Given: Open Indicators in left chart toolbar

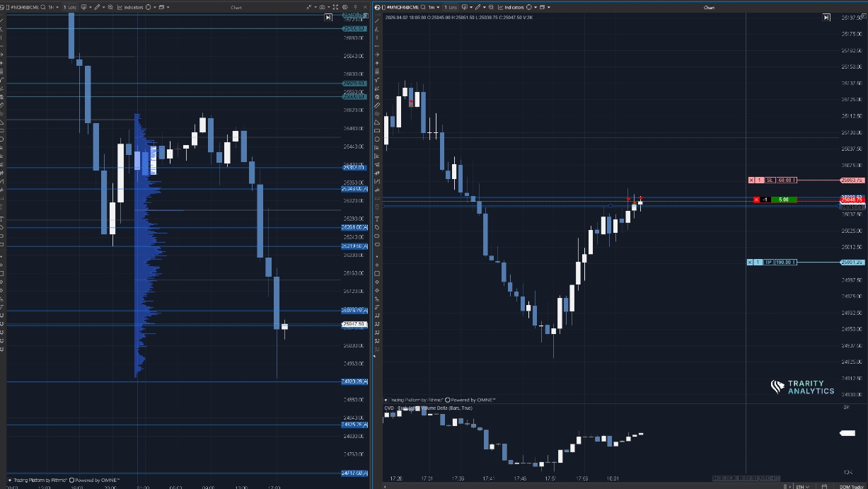Looking at the screenshot, I should pyautogui.click(x=130, y=7).
